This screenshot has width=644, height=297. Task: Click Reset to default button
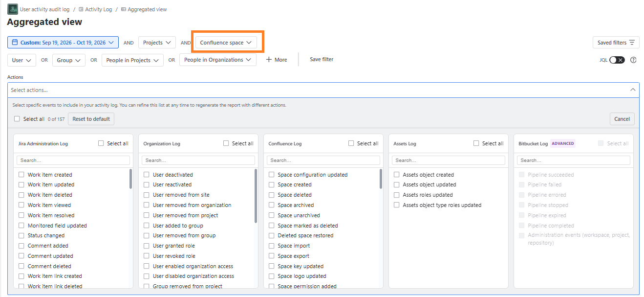point(91,119)
